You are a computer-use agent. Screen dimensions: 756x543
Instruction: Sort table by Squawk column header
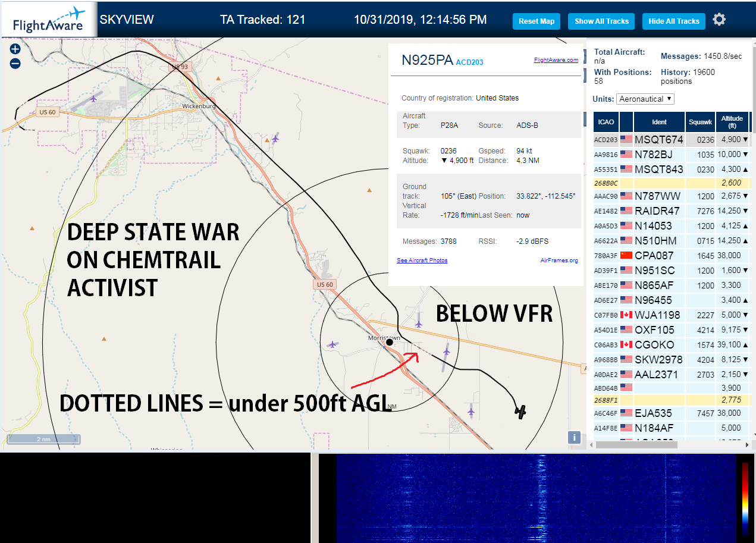pyautogui.click(x=700, y=122)
